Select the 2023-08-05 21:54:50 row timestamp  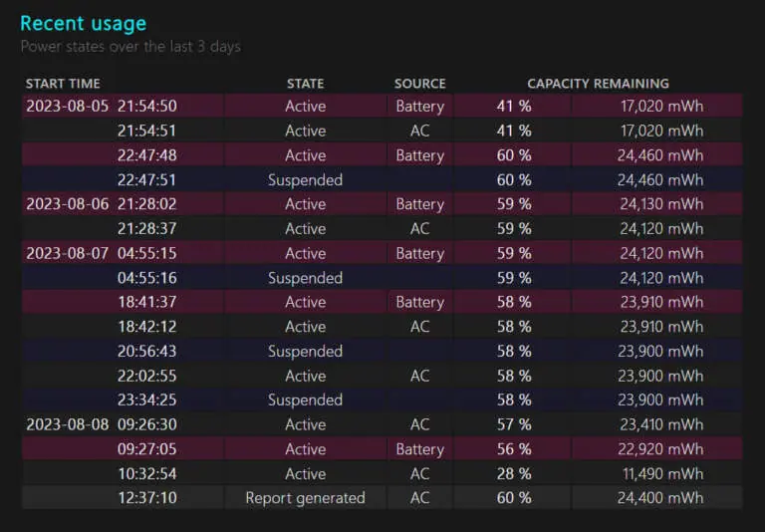pyautogui.click(x=102, y=106)
